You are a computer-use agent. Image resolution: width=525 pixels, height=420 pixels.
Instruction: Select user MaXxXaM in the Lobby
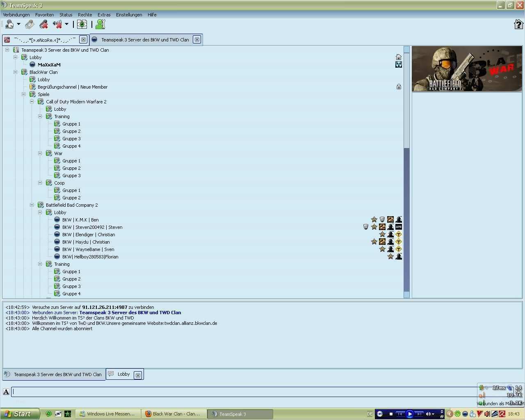(x=49, y=65)
